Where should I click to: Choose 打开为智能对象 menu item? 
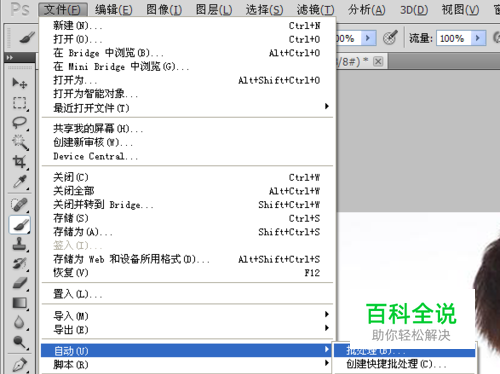(x=187, y=94)
